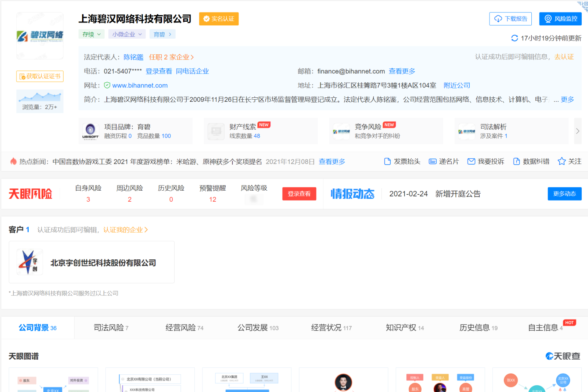Open 线索数量 48 value
The height and width of the screenshot is (392, 588).
257,136
